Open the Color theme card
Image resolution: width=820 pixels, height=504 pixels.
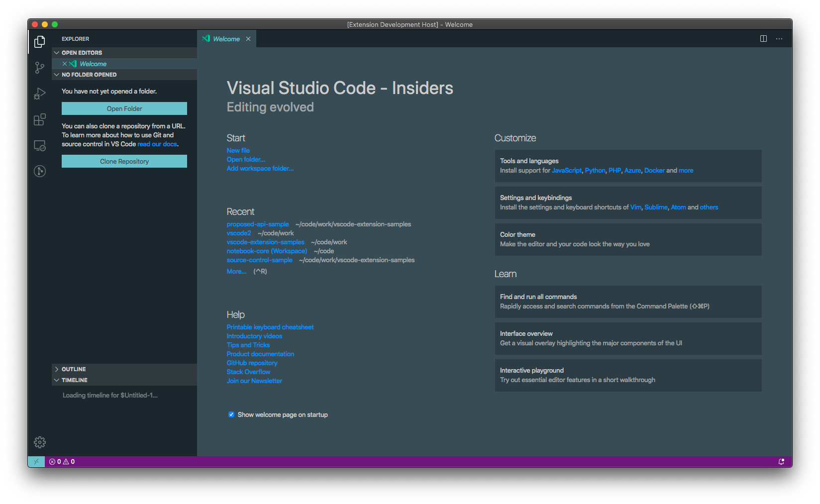(x=628, y=239)
